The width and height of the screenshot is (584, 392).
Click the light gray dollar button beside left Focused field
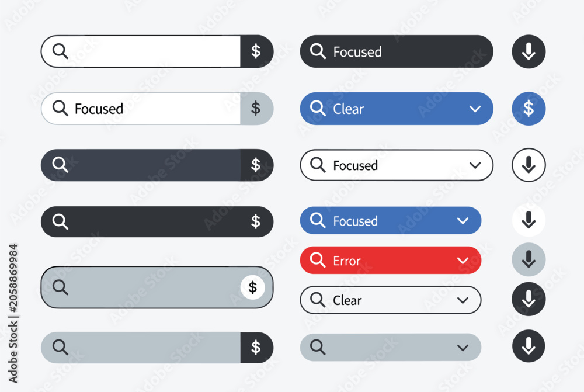(x=256, y=109)
